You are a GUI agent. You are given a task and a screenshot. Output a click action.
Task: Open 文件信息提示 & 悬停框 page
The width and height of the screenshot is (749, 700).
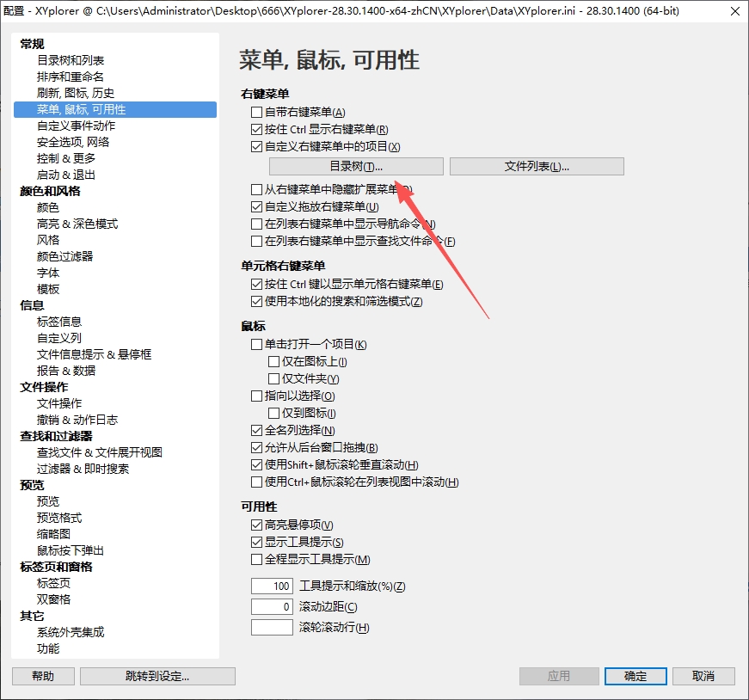(x=94, y=354)
